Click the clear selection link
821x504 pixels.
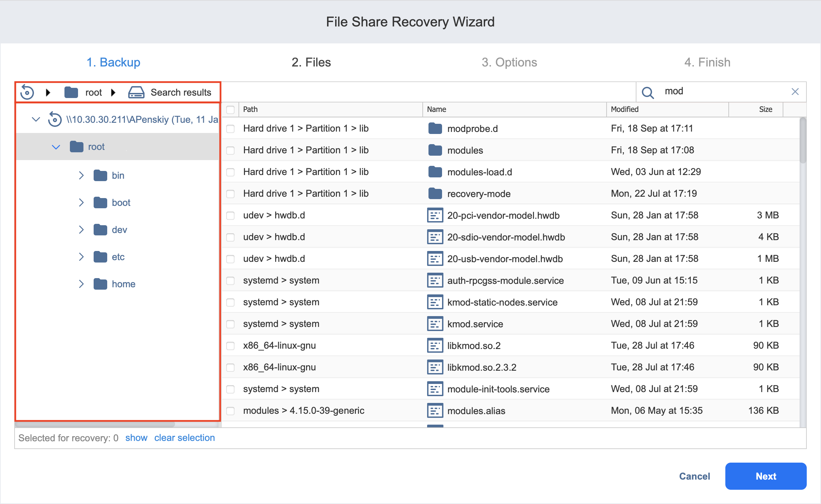click(184, 438)
